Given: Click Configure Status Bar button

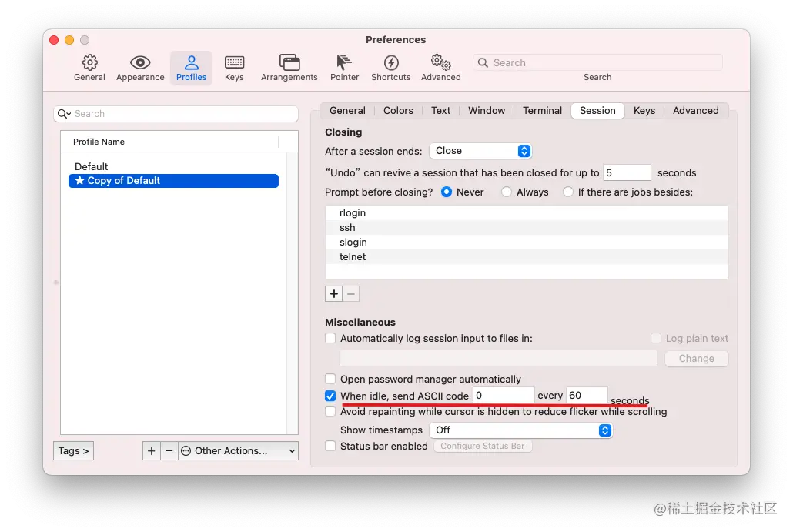Looking at the screenshot, I should click(483, 446).
